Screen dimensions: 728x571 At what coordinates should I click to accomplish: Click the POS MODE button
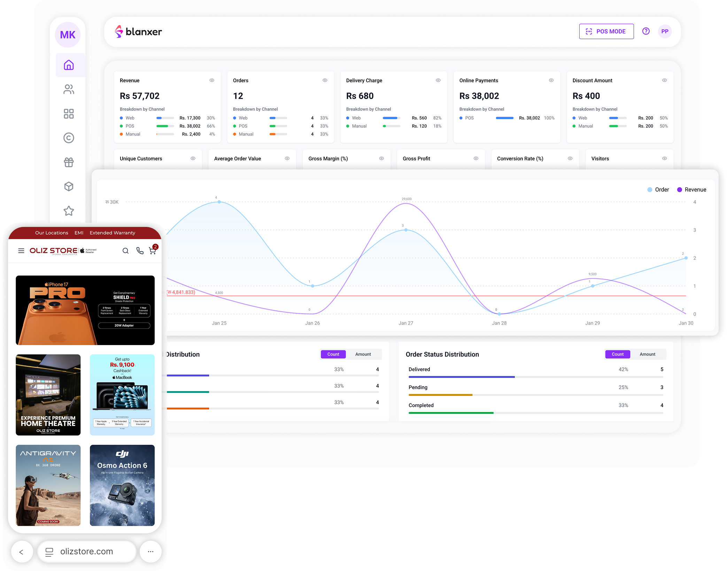[x=606, y=31]
